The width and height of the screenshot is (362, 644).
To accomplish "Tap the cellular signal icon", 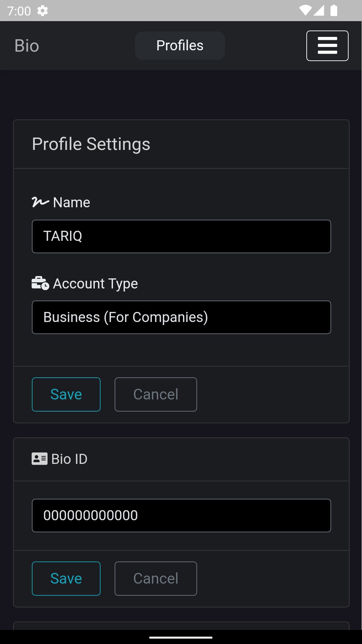I will 319,10.
